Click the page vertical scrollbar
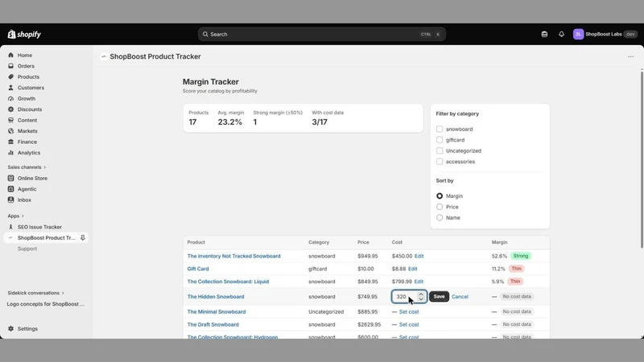This screenshot has height=362, width=644. (642, 159)
